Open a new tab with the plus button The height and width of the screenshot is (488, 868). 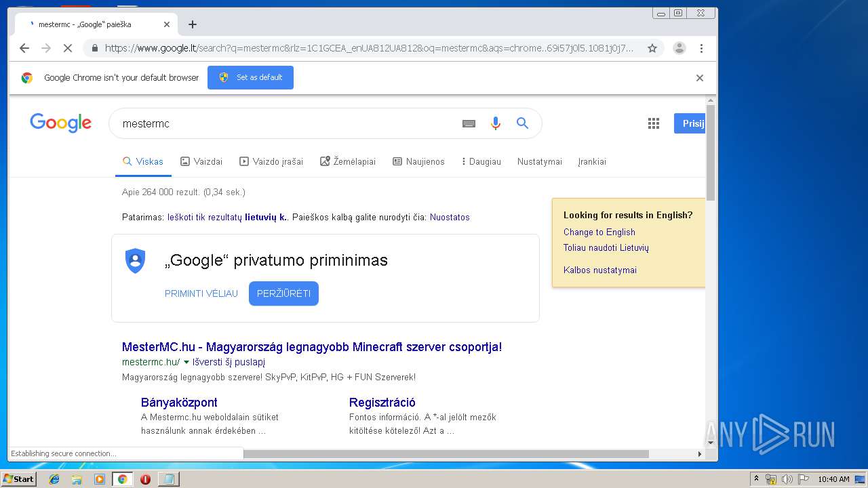click(x=193, y=24)
